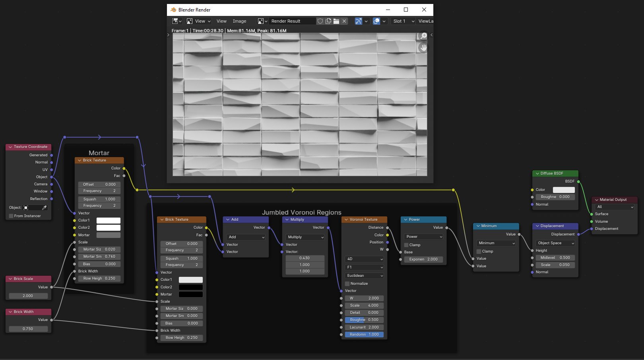Viewport: 644px width, 360px height.
Task: Click the eyedropper in Texture Coordinate Object field
Action: pyautogui.click(x=44, y=208)
